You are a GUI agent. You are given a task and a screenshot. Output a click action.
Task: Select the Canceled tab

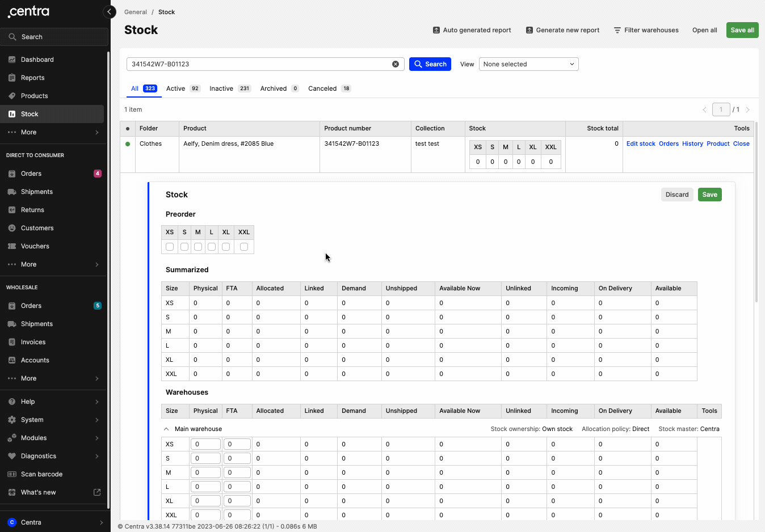[x=322, y=88]
